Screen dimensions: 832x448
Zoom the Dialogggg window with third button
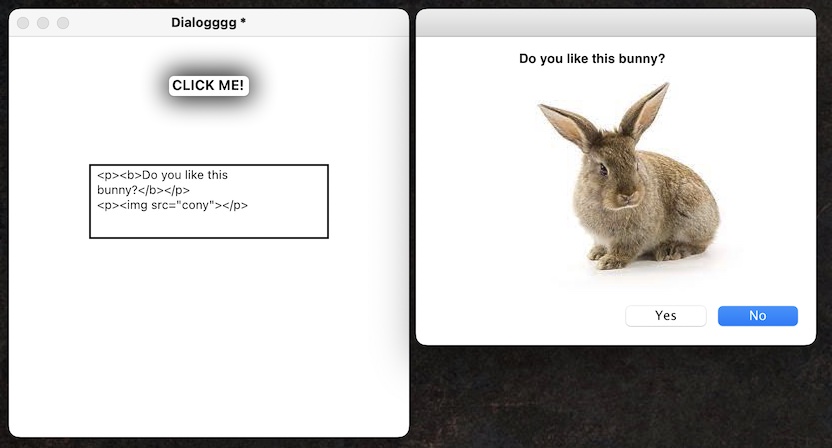(63, 23)
